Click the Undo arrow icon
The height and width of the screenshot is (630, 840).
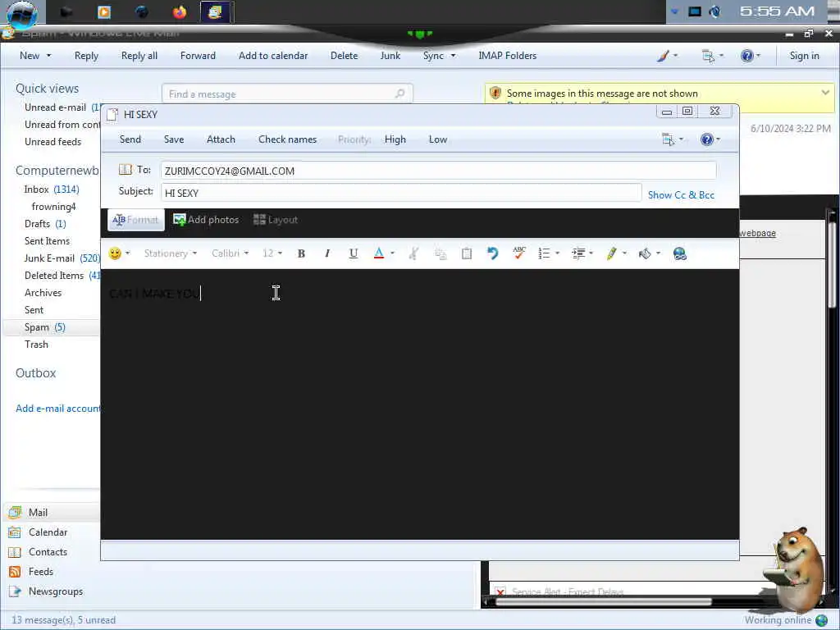(493, 253)
